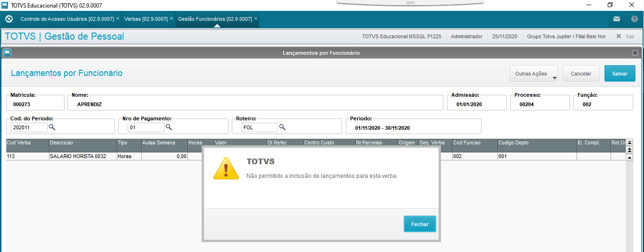Image resolution: width=644 pixels, height=252 pixels.
Task: Select the Tipo cell Horas
Action: (129, 156)
